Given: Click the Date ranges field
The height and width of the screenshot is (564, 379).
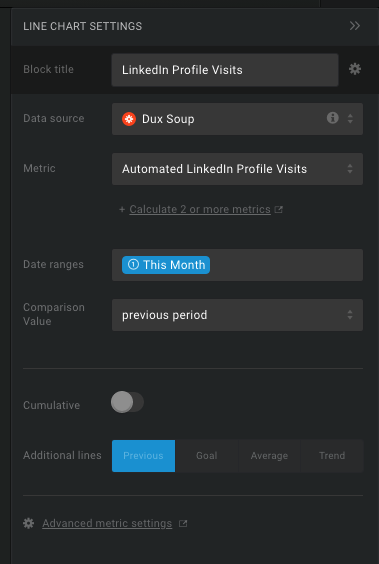Looking at the screenshot, I should [x=237, y=265].
